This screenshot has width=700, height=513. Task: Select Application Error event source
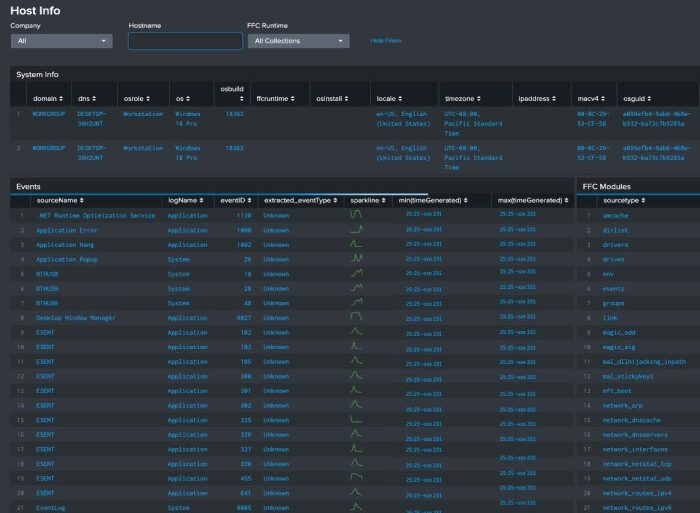[67, 230]
